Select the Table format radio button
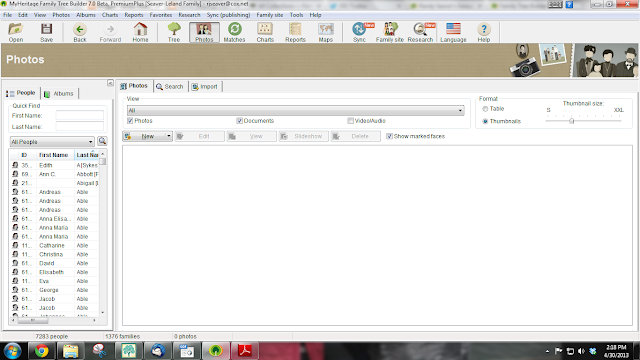The height and width of the screenshot is (360, 640). coord(485,109)
